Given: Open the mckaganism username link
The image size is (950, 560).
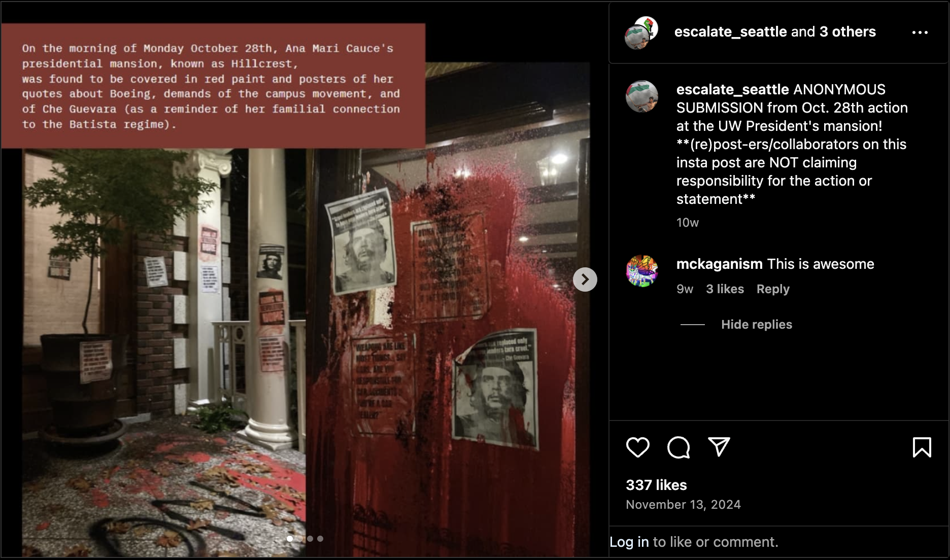Looking at the screenshot, I should click(719, 264).
